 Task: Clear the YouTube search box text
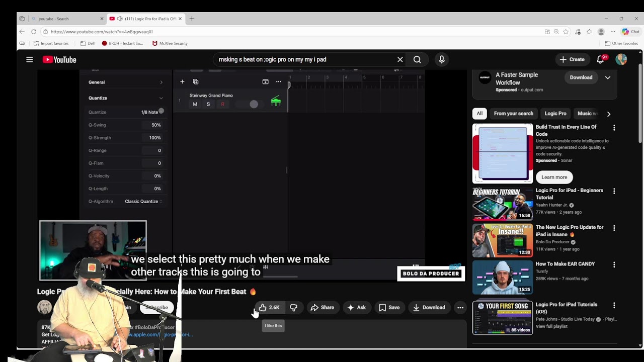tap(400, 59)
